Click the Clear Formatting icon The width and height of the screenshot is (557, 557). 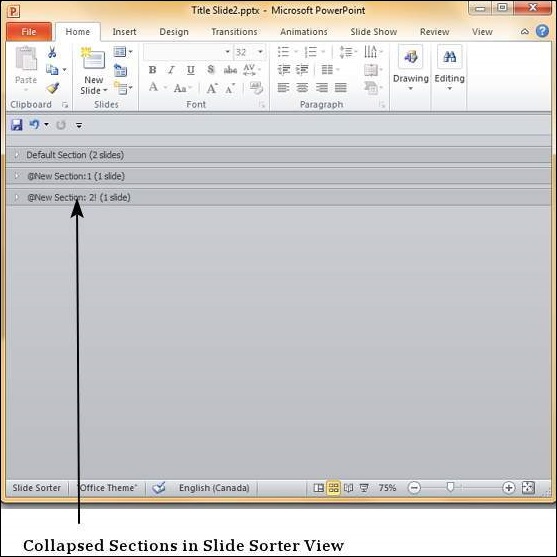[256, 88]
